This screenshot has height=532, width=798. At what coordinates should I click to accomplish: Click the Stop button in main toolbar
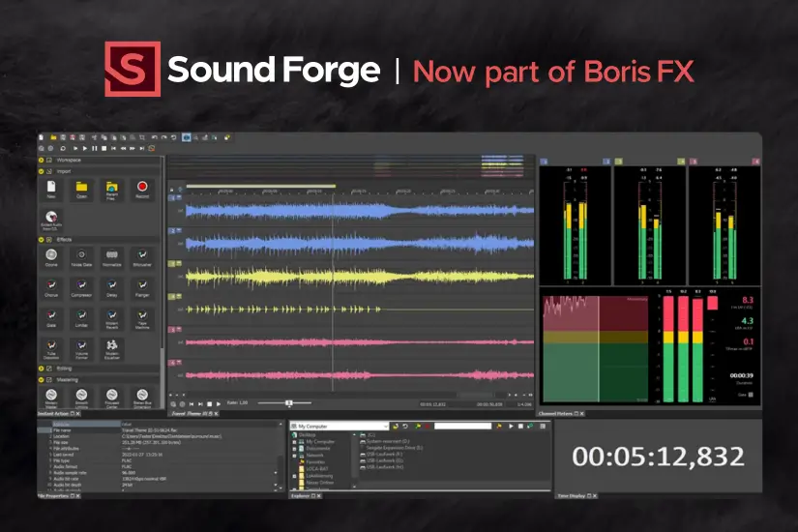(103, 148)
